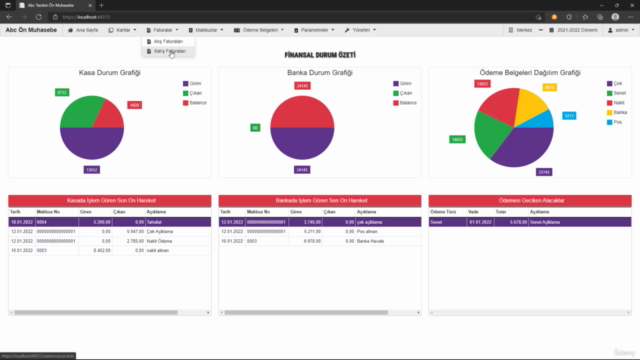
Task: Click the Yönetim wrench icon
Action: click(x=347, y=30)
